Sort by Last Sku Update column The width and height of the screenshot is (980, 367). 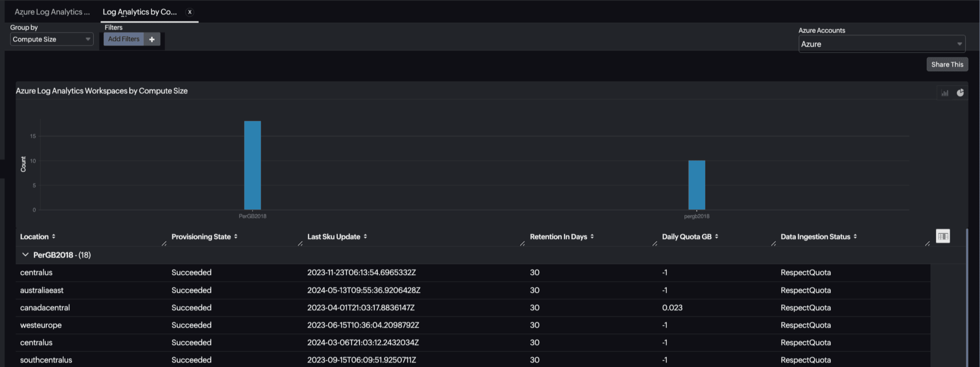point(365,236)
